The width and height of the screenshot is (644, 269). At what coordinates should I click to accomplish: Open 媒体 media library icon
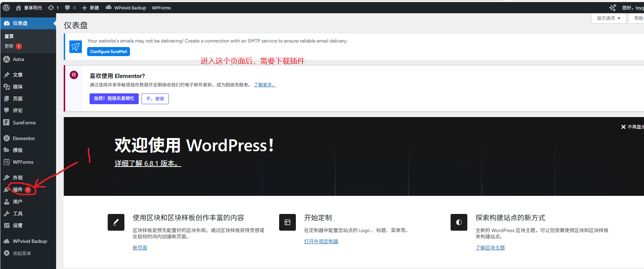pos(7,87)
